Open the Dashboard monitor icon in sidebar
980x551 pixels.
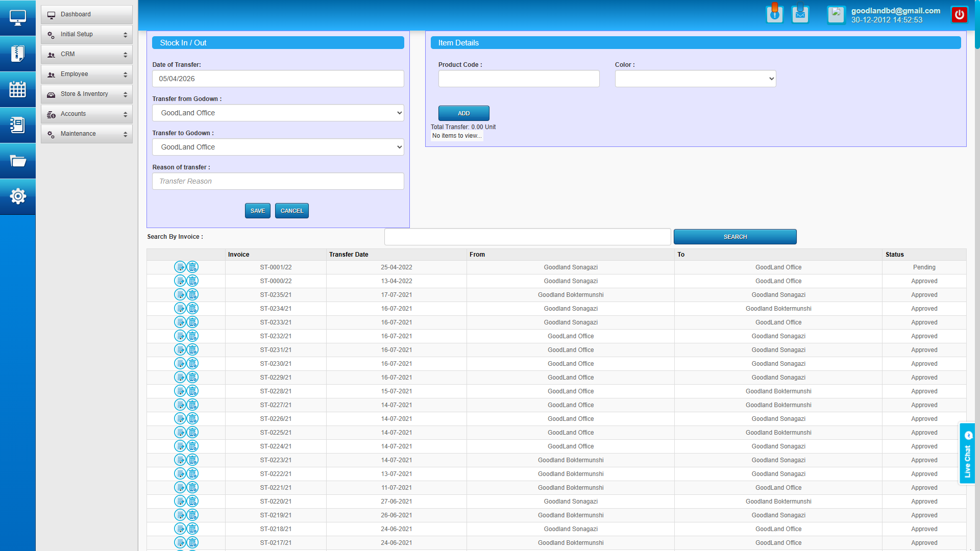point(18,17)
